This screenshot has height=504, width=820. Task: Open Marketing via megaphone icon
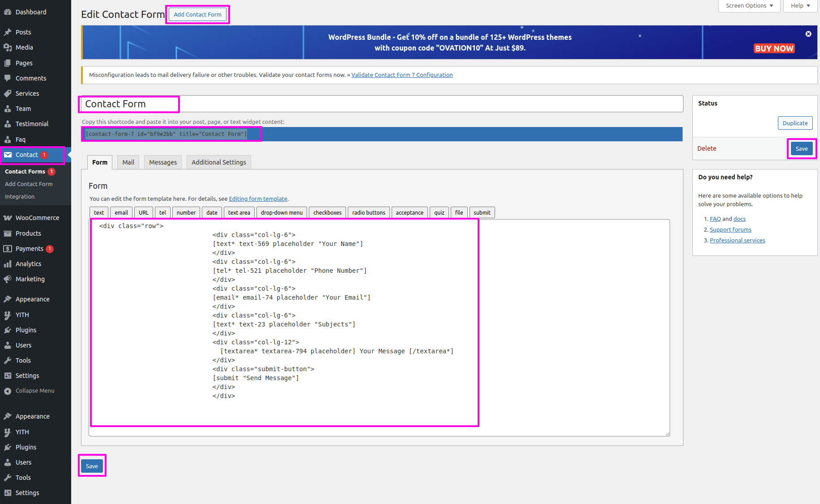(8, 279)
